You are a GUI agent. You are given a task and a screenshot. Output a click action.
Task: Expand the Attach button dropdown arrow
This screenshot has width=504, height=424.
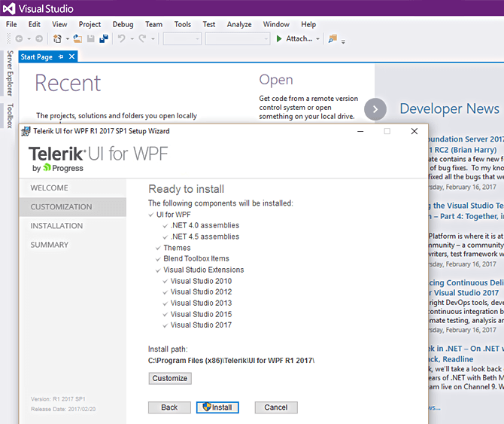(x=317, y=38)
